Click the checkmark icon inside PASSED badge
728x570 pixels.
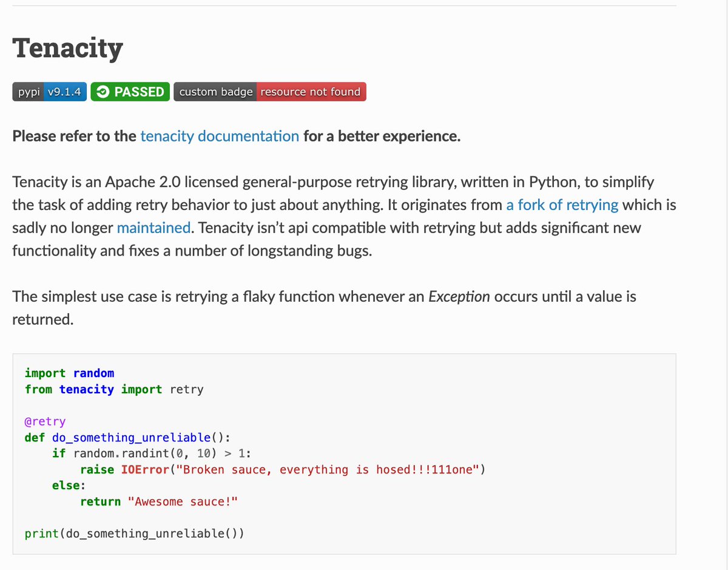(x=103, y=92)
